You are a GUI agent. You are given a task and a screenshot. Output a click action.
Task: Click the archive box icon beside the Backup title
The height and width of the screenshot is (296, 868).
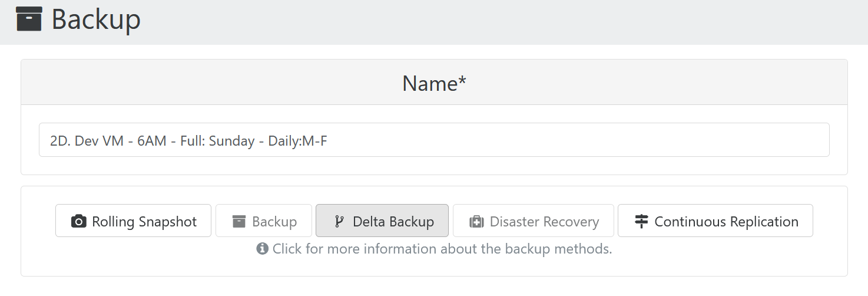point(29,19)
